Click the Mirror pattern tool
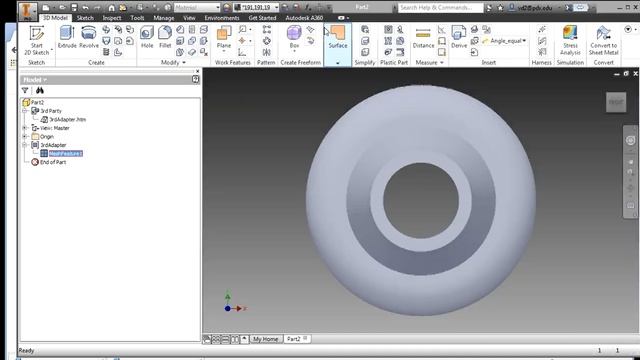640x360 pixels. pos(267,52)
